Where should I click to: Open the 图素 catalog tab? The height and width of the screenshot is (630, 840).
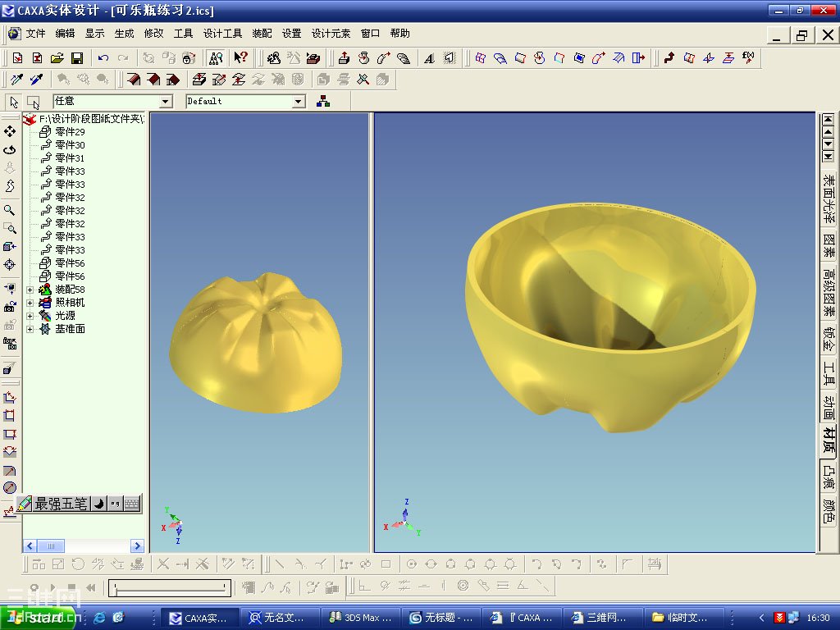pos(829,246)
